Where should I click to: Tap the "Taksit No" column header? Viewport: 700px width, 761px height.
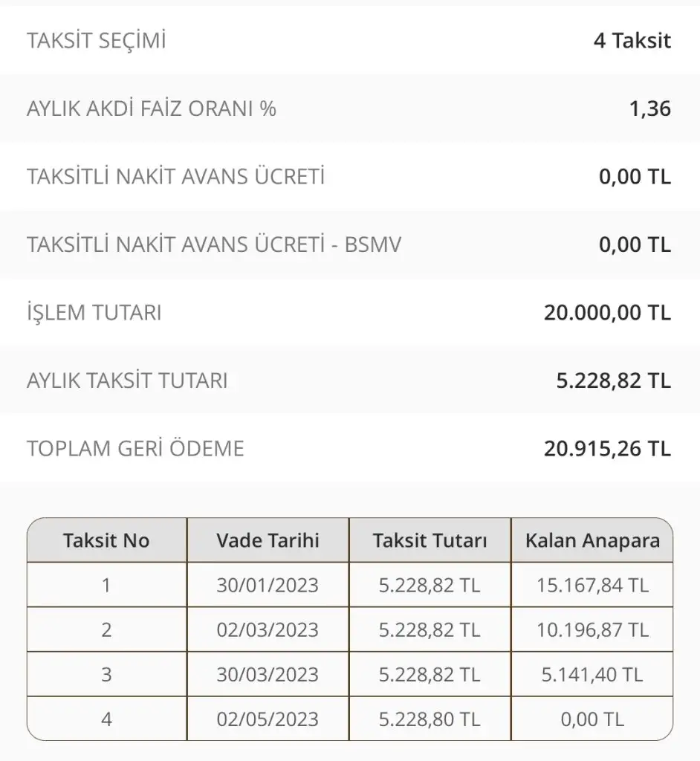point(106,540)
